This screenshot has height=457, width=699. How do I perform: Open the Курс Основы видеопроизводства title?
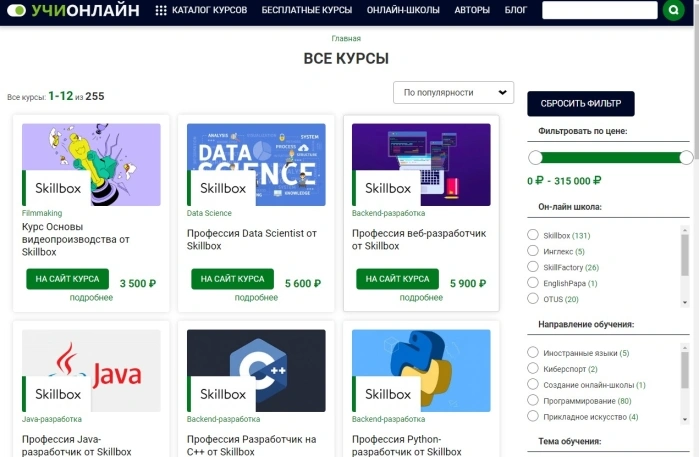click(76, 239)
